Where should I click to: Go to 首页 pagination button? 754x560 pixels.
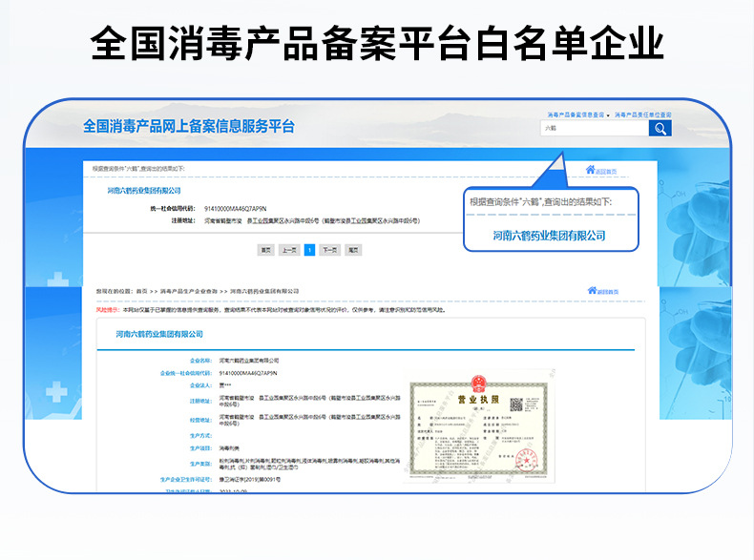coord(265,250)
